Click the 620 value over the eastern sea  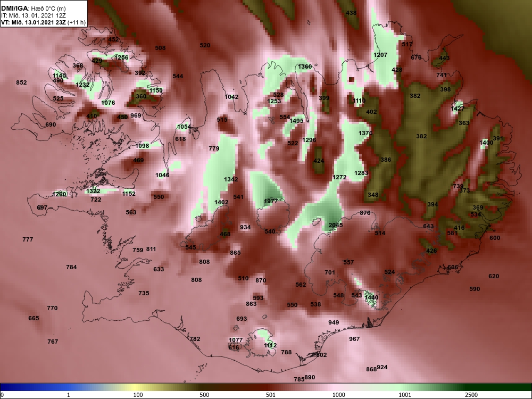coord(494,276)
